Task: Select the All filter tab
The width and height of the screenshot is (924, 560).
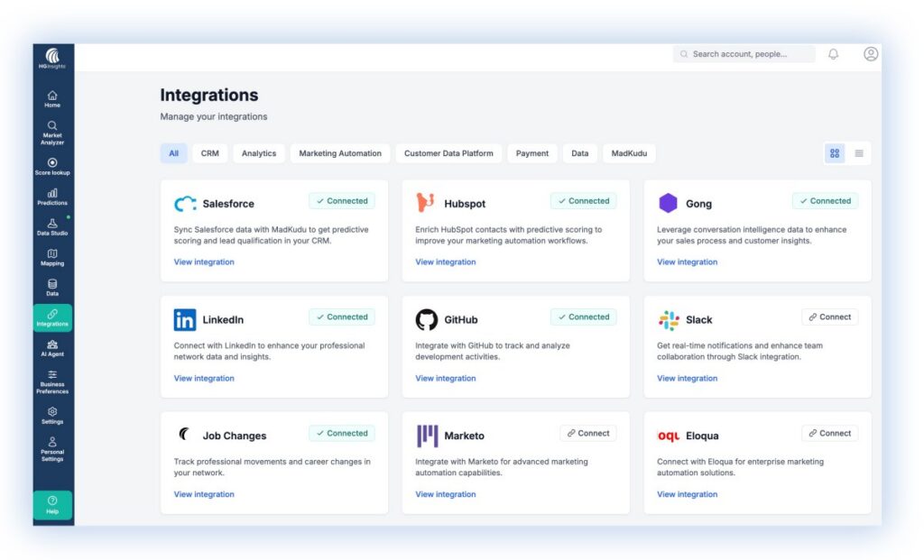Action: [174, 153]
